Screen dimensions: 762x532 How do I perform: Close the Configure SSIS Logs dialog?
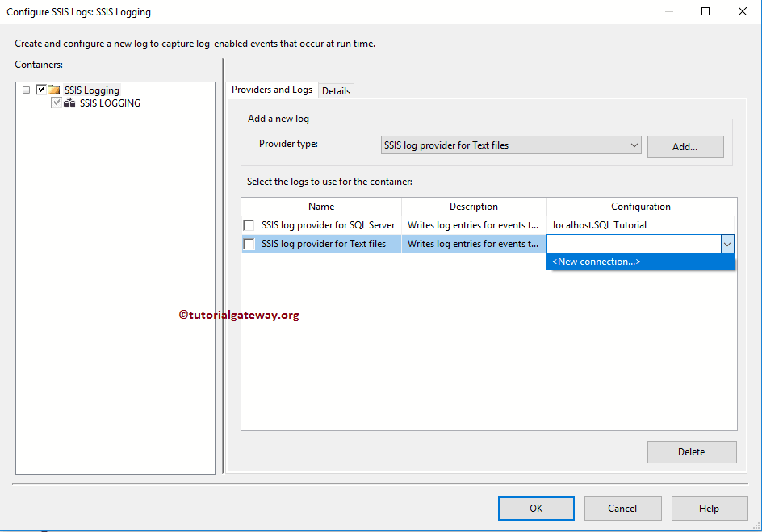[x=743, y=11]
